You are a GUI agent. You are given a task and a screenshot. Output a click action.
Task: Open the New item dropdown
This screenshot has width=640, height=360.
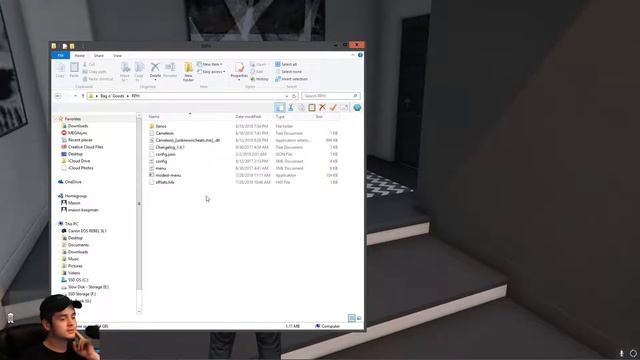click(x=210, y=64)
